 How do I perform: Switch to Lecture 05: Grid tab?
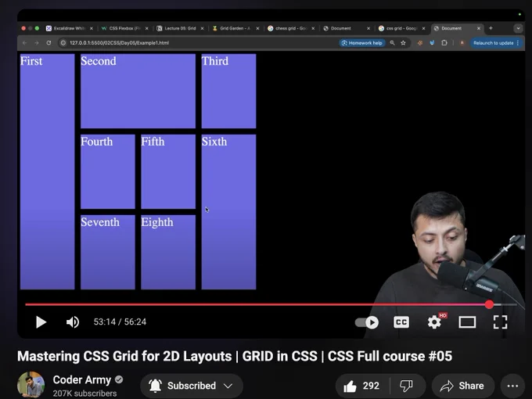coord(179,28)
